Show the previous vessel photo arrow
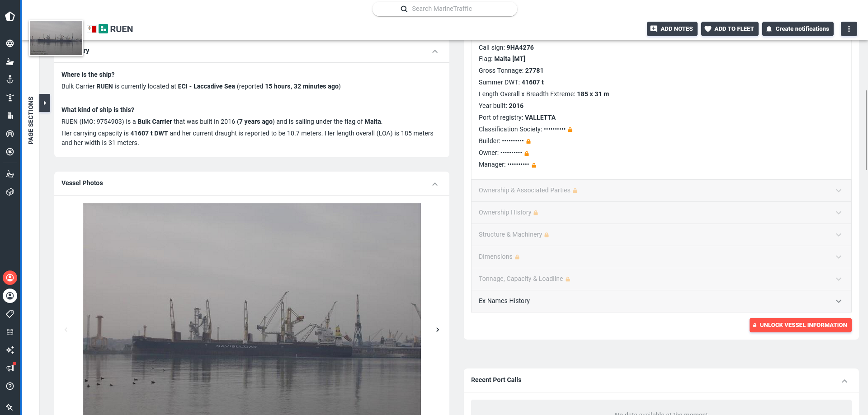Viewport: 868px width, 415px height. tap(66, 330)
